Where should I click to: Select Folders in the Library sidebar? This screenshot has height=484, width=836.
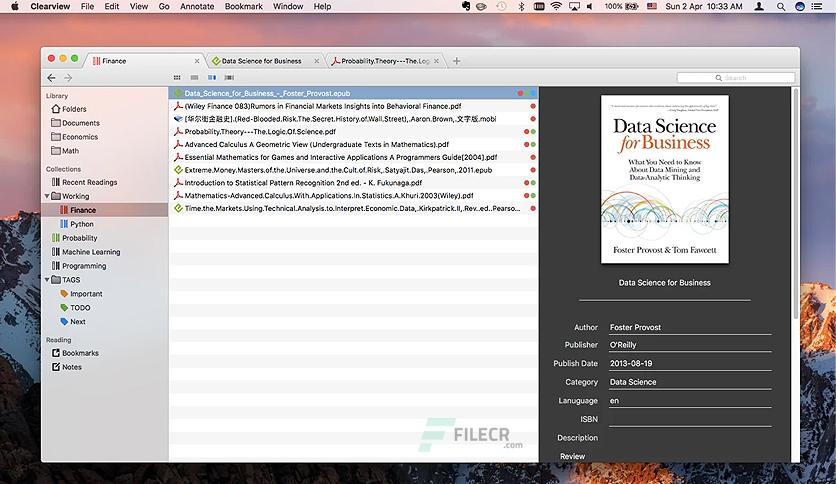click(74, 109)
